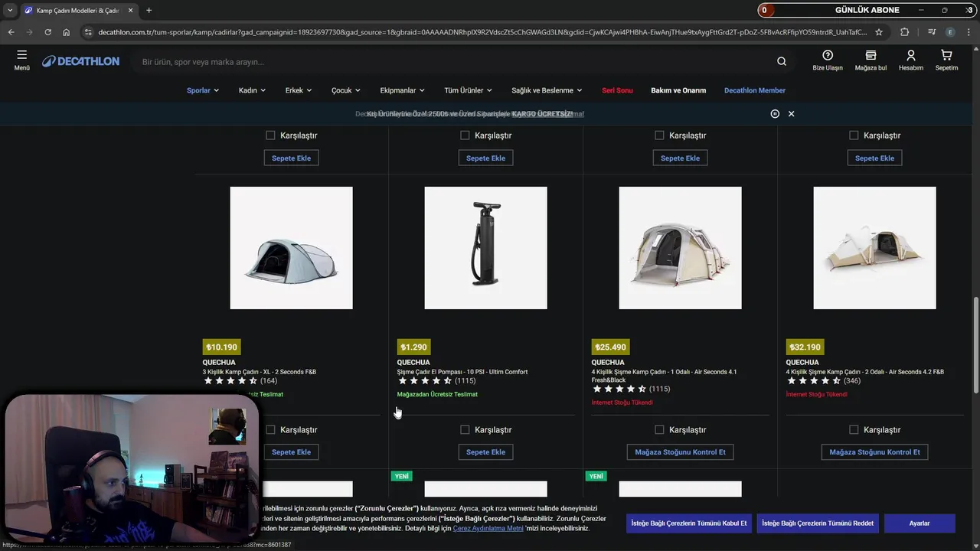The width and height of the screenshot is (980, 551).
Task: Tick top-row Karşılaştır in second column
Action: tap(465, 135)
